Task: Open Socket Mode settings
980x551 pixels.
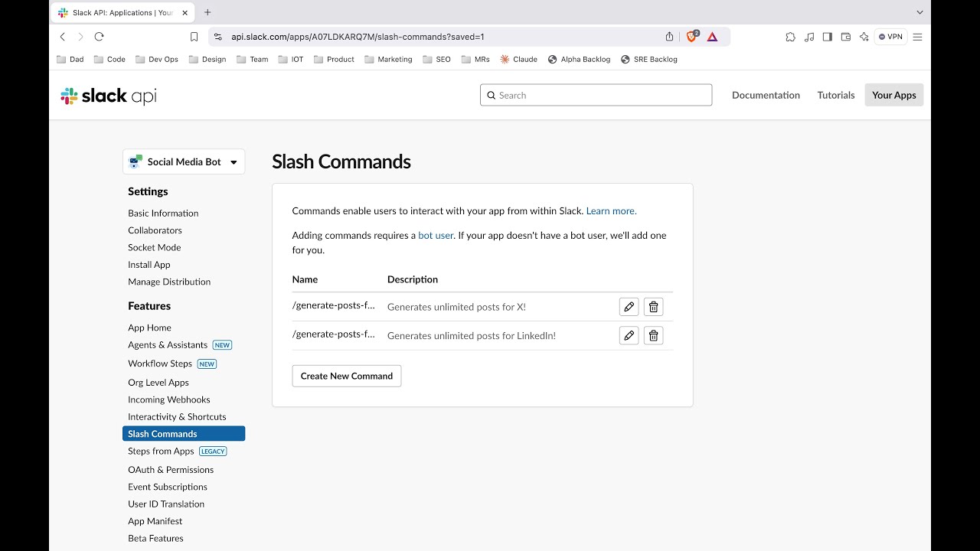Action: click(x=155, y=247)
